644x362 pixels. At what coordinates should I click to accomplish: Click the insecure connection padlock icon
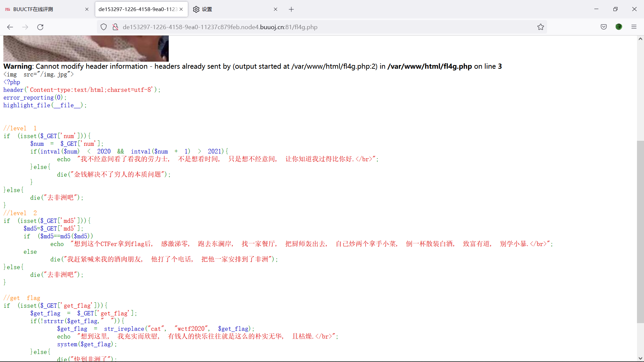click(115, 27)
